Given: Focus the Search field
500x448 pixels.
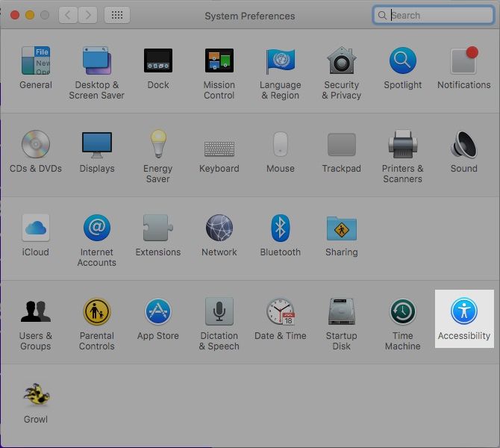Looking at the screenshot, I should pyautogui.click(x=434, y=15).
